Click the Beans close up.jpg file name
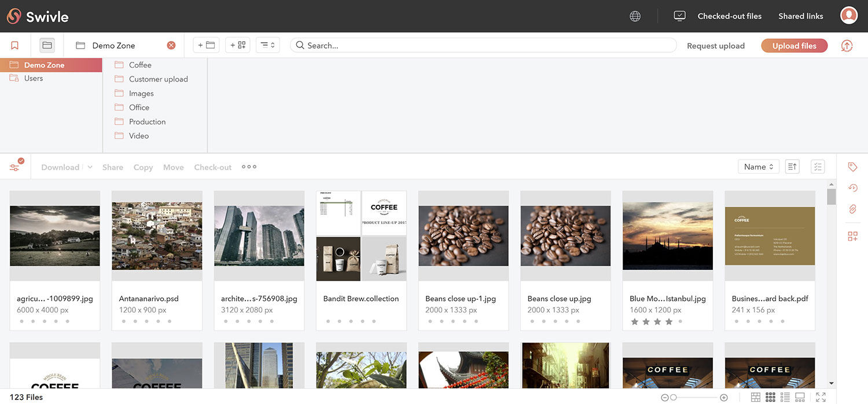Screen dimensions: 868x404 pos(559,299)
